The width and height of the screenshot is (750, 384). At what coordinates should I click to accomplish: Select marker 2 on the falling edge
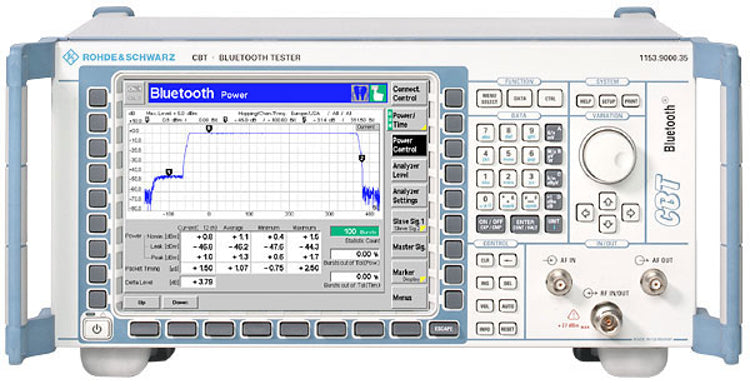tap(362, 158)
